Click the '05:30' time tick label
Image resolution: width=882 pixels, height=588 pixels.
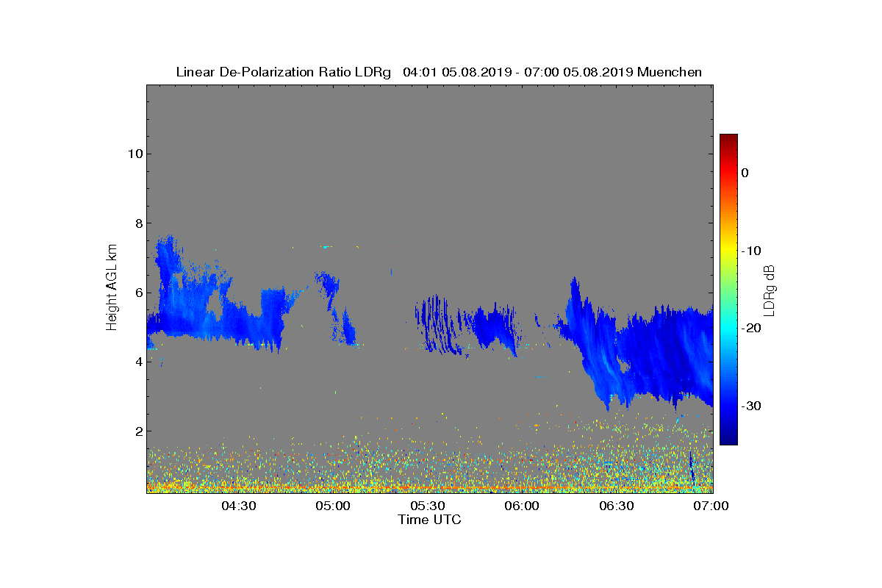click(428, 506)
